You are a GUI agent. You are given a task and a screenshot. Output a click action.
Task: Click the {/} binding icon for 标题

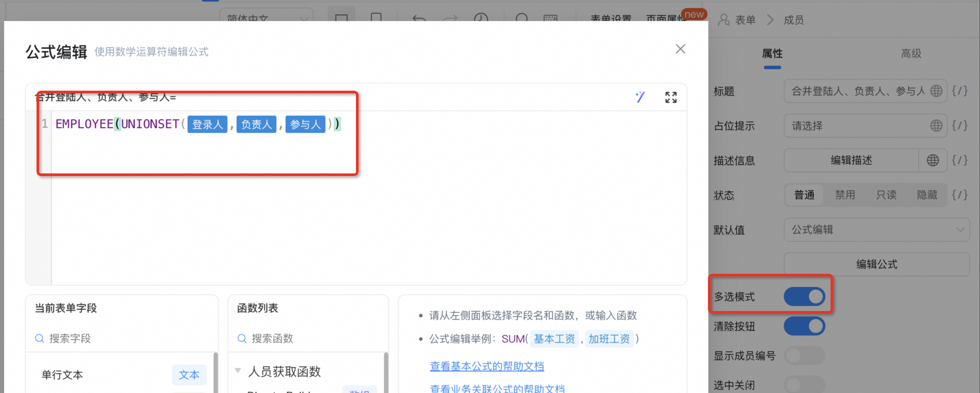coord(960,91)
